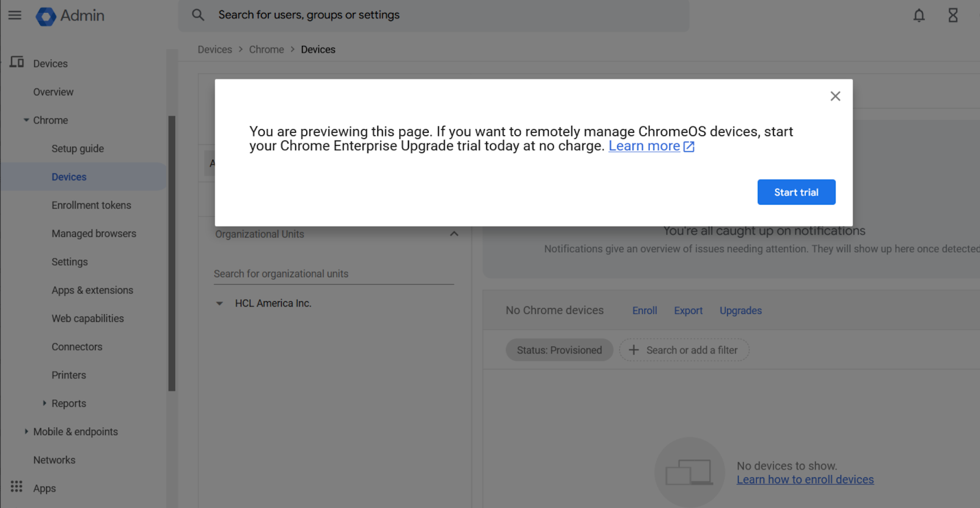980x508 pixels.
Task: Click the search magnifier icon
Action: 198,15
